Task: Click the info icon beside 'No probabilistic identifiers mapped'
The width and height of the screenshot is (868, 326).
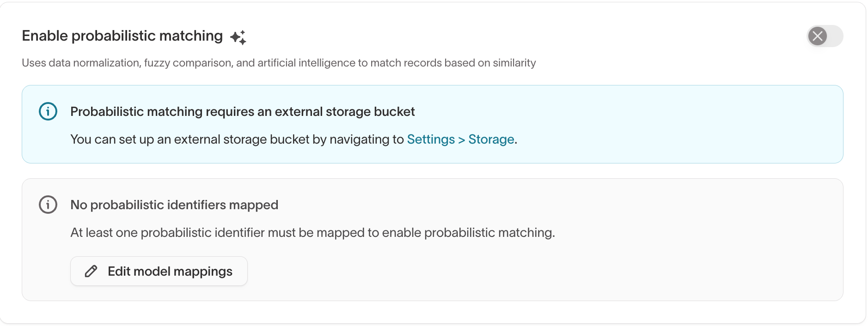Action: click(x=48, y=205)
